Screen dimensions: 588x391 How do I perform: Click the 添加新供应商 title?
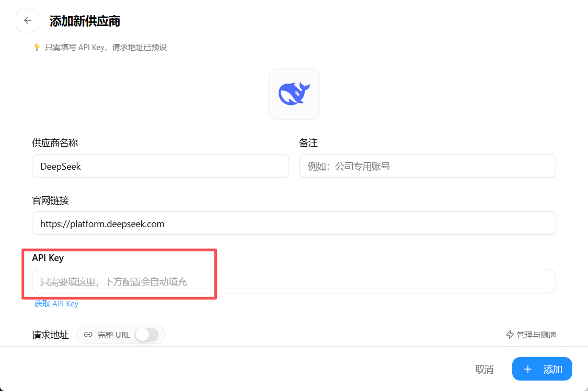tap(85, 21)
